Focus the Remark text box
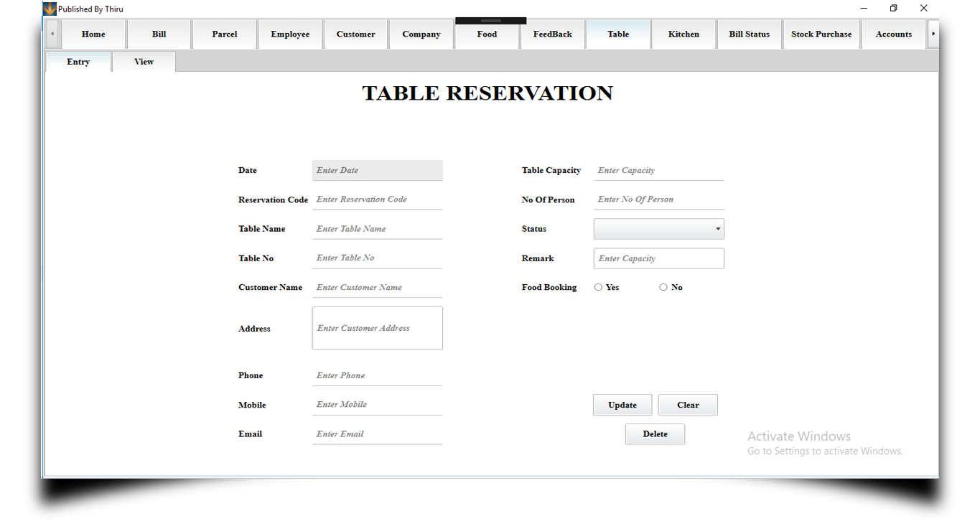The width and height of the screenshot is (980, 521). point(658,258)
